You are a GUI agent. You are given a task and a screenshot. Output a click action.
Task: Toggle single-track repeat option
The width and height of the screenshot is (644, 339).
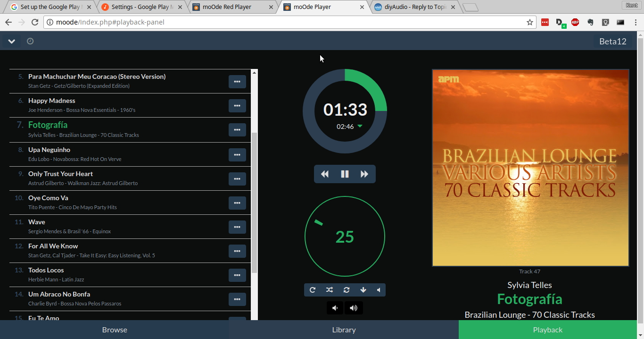coord(347,290)
